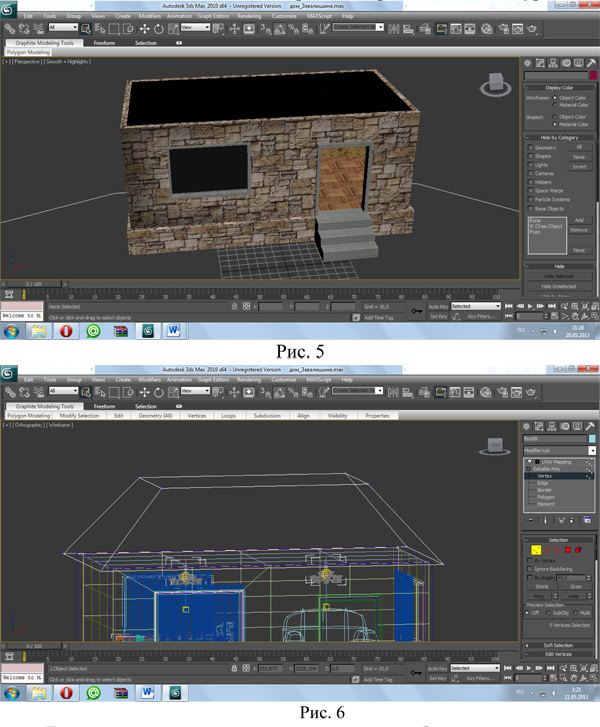Click Play Animation in the upper window
Screen dimensions: 600x727
[530, 306]
